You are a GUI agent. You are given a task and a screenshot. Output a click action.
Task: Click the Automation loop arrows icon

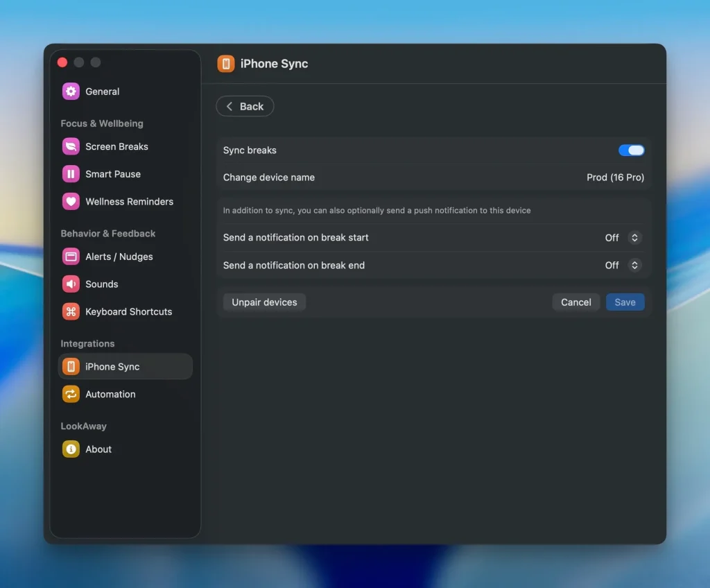click(x=71, y=395)
